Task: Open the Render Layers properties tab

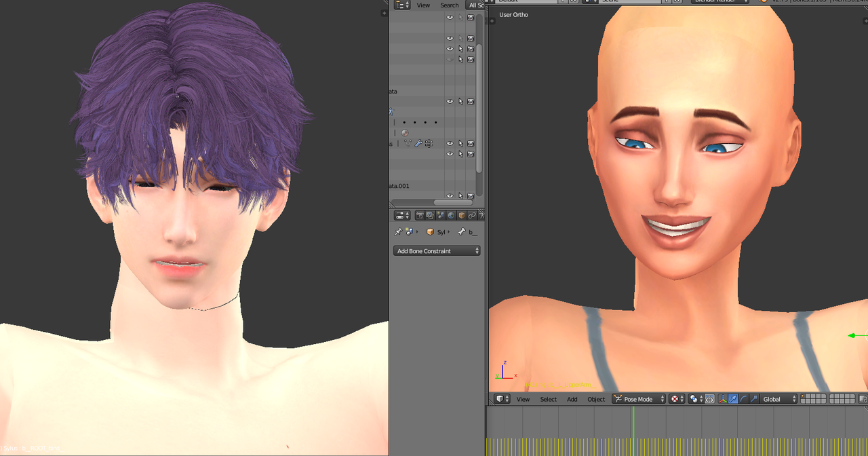Action: tap(430, 215)
